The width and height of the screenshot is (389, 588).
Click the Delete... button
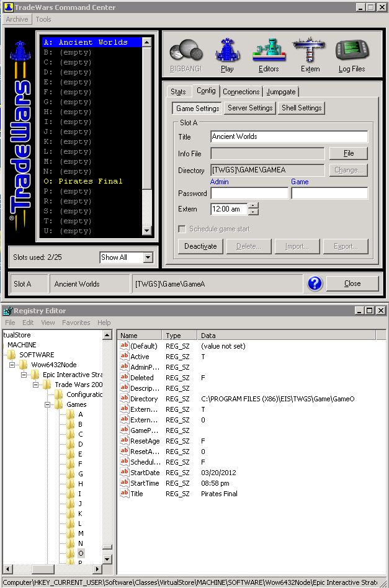(x=249, y=246)
